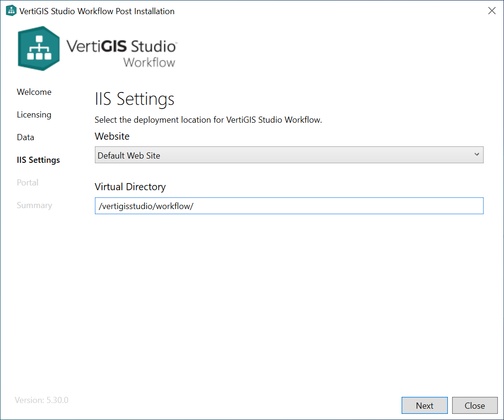Image resolution: width=504 pixels, height=420 pixels.
Task: Click the Close button
Action: click(475, 405)
